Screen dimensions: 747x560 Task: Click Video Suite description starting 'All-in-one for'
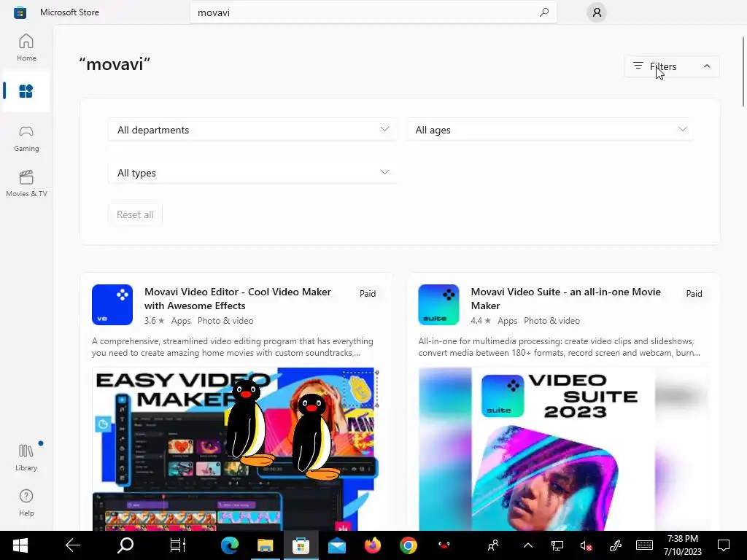(x=560, y=346)
